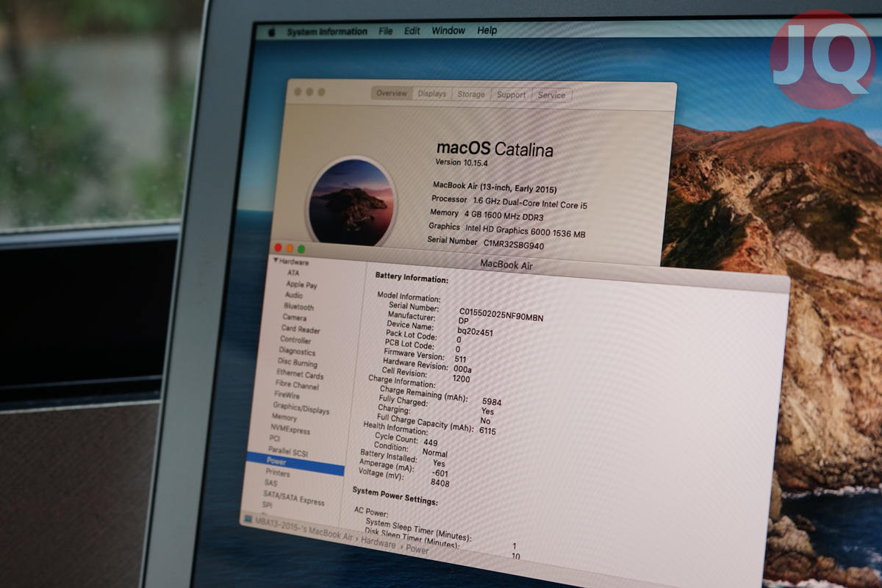Click the Battery Information heading

click(411, 279)
